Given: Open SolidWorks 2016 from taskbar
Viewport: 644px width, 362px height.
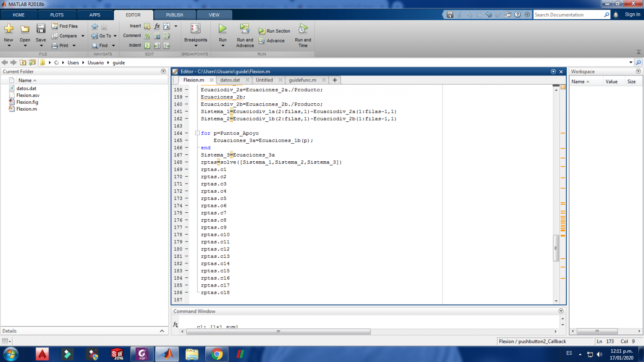Looking at the screenshot, I should (117, 354).
